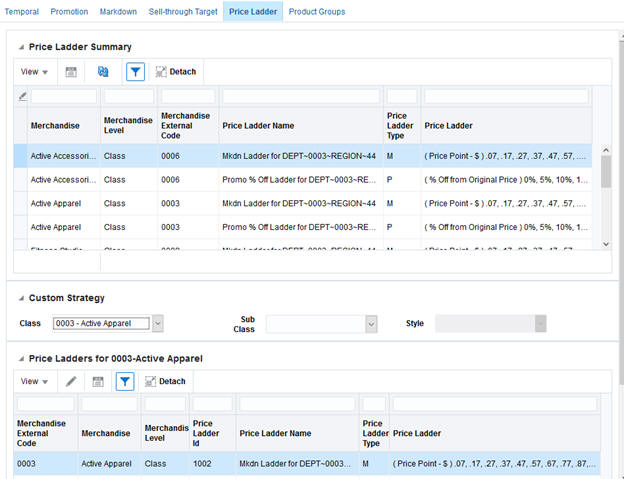624x479 pixels.
Task: Click the clear filter icon in summary filter row
Action: coord(23,96)
